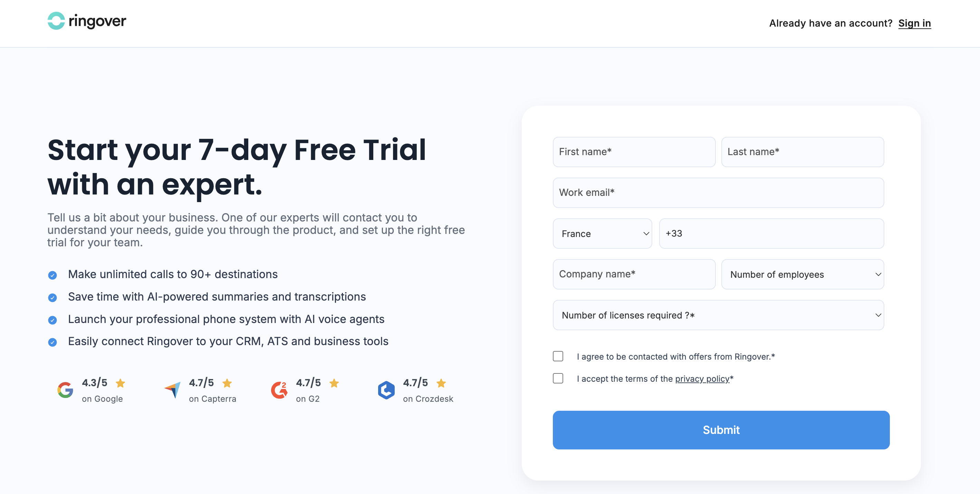The height and width of the screenshot is (494, 980).
Task: Select the Company name input field
Action: click(x=634, y=274)
